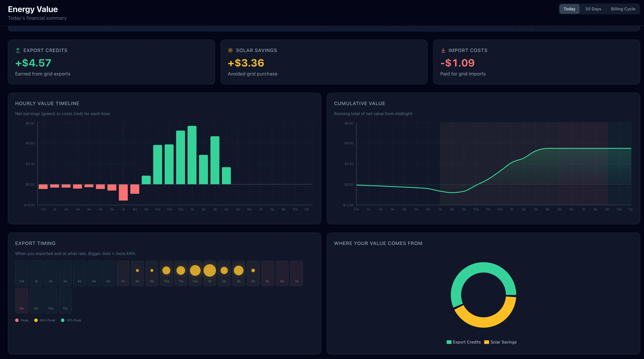Select the 12p export timing dot
This screenshot has width=644, height=359.
(195, 270)
